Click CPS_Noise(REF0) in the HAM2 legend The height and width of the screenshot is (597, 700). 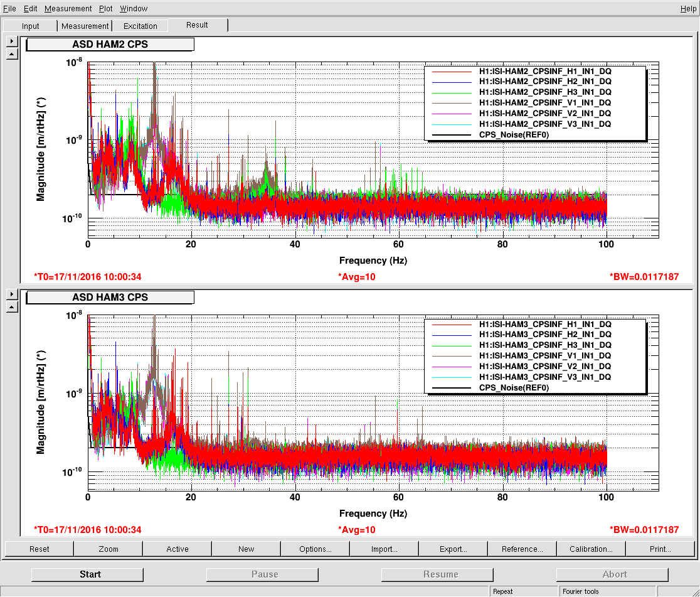tap(514, 134)
